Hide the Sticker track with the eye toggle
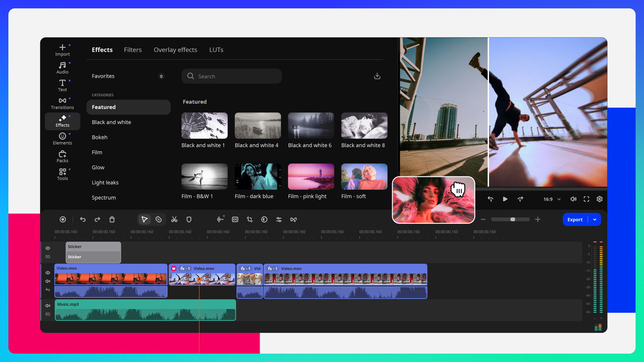The image size is (644, 362). click(48, 248)
